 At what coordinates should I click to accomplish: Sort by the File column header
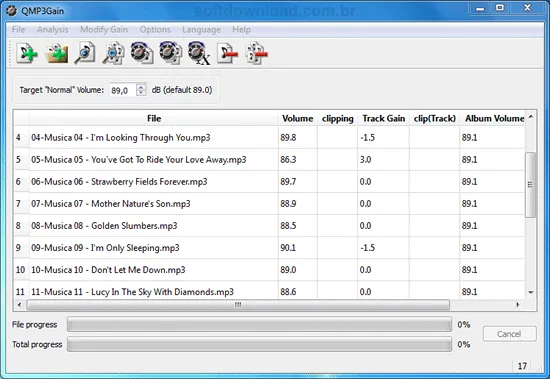154,119
